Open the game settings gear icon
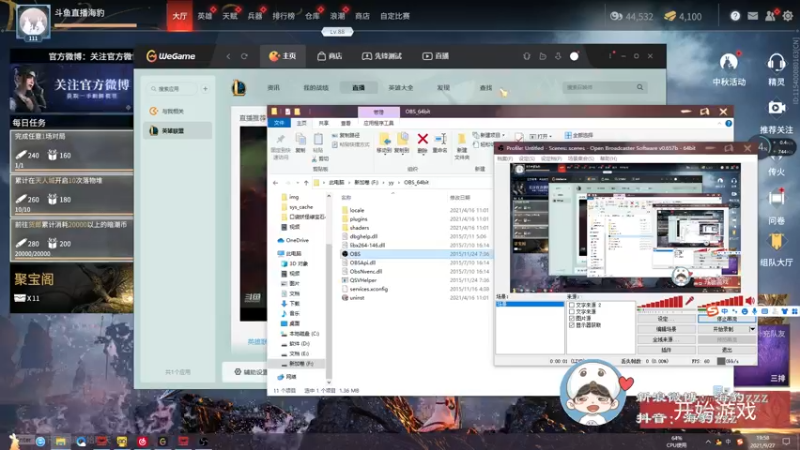The image size is (800, 450). pos(788,16)
